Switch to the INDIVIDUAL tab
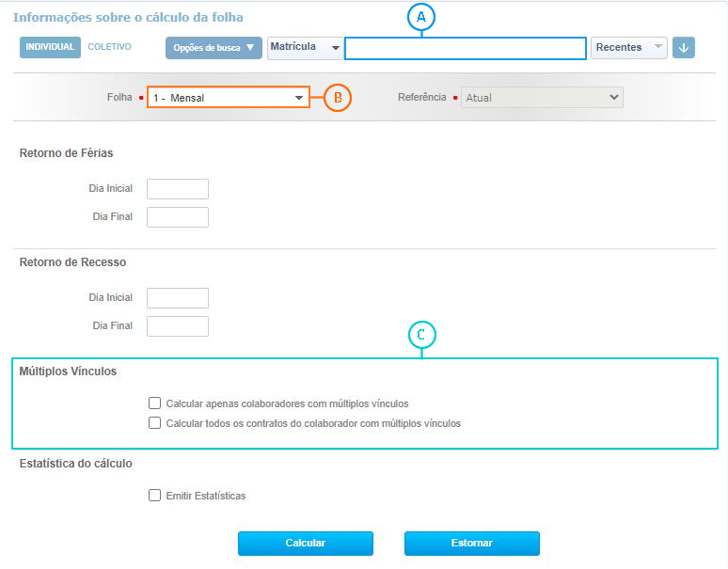 coord(50,47)
